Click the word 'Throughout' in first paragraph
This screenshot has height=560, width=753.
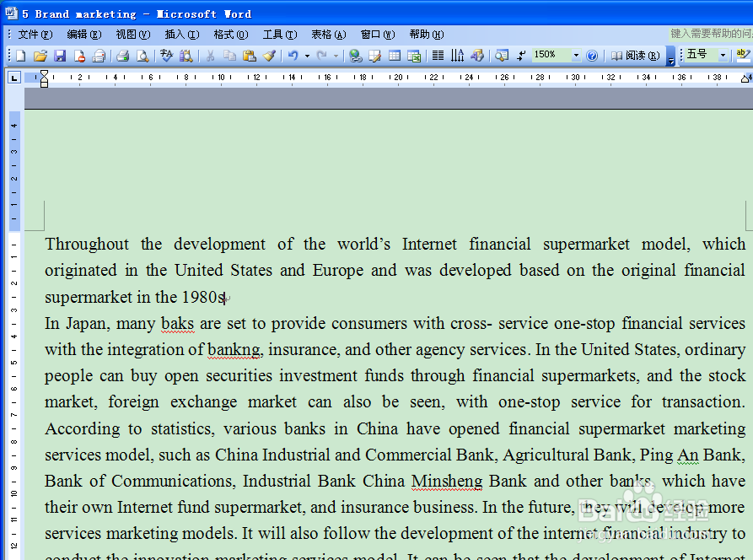tap(87, 245)
